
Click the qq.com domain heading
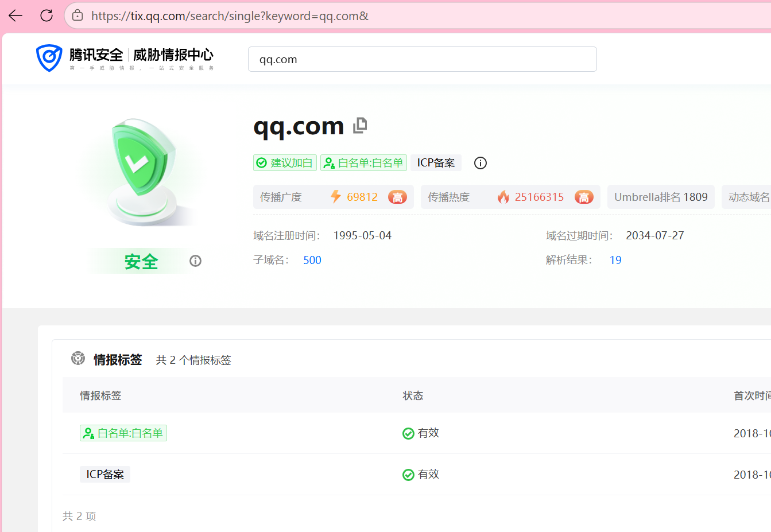(x=299, y=126)
